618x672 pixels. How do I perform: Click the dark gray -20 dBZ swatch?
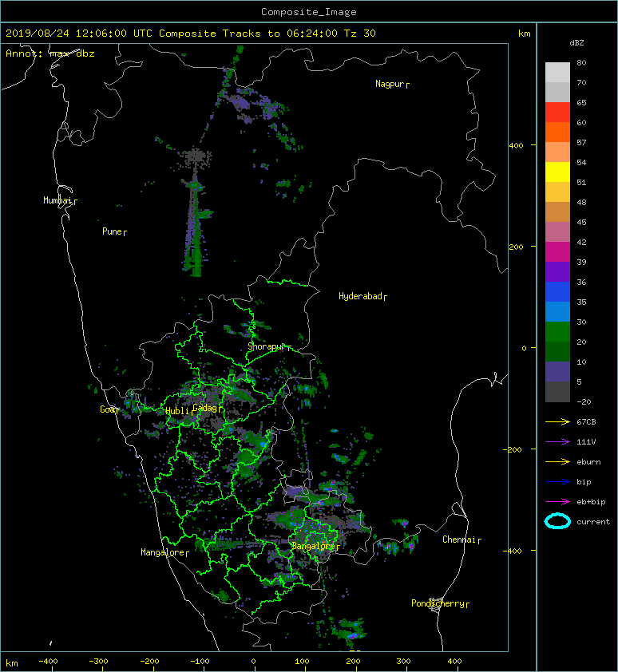557,391
